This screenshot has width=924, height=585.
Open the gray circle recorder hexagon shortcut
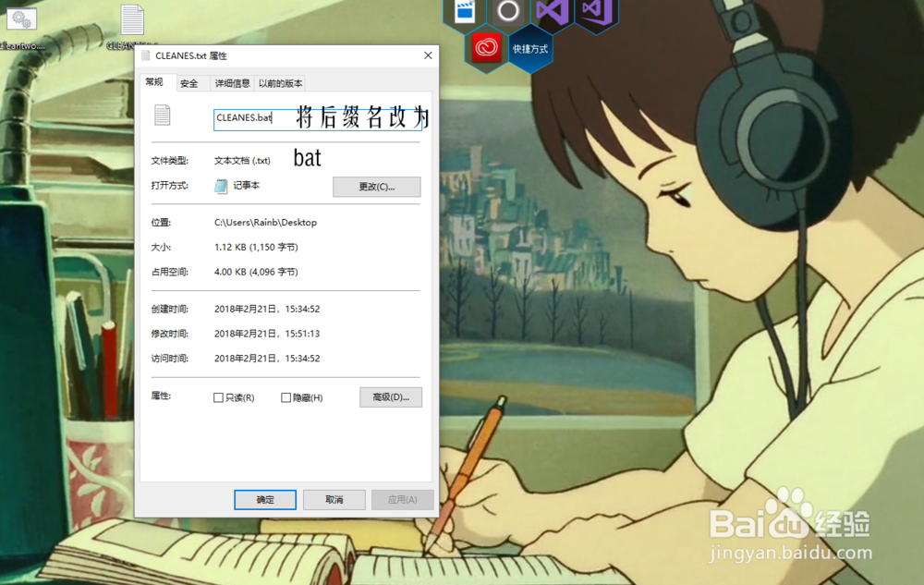point(508,12)
